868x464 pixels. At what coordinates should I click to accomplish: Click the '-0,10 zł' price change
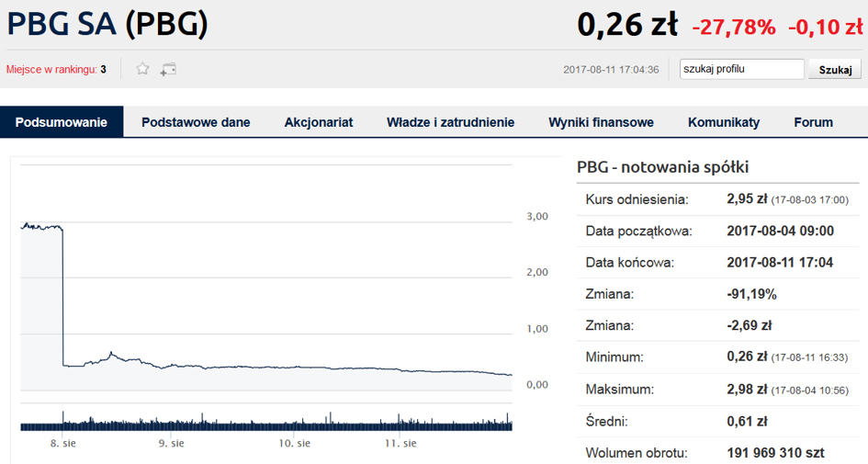[826, 27]
